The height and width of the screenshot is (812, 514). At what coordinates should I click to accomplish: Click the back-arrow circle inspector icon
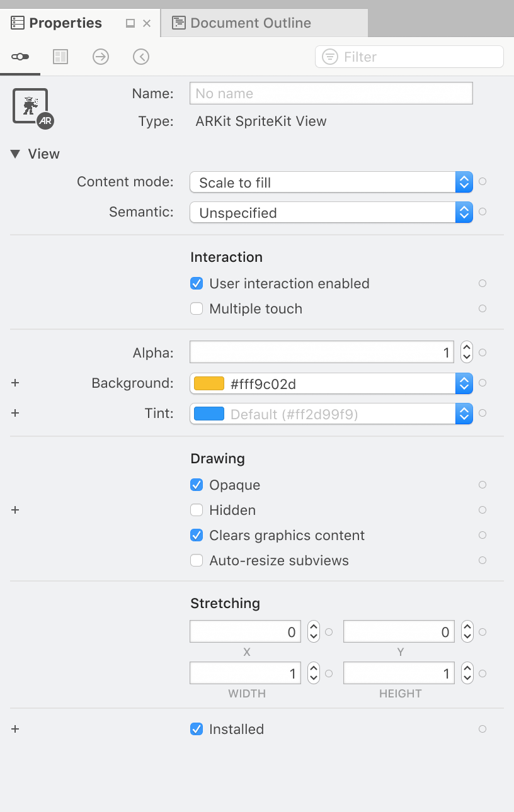[x=140, y=57]
